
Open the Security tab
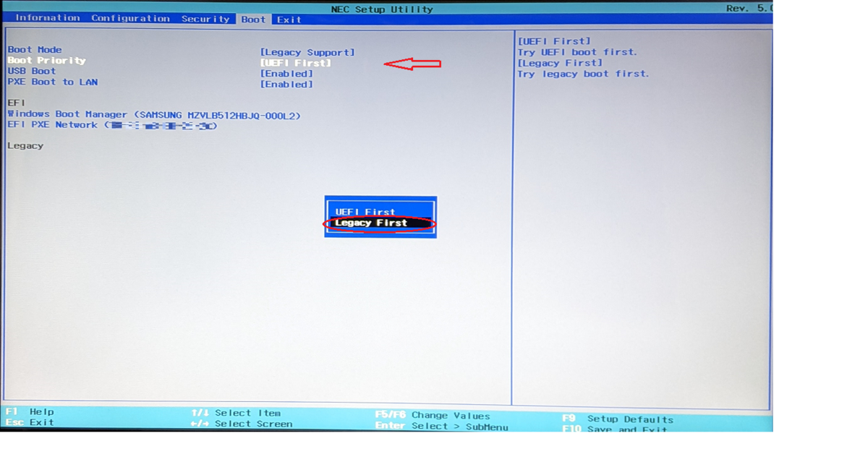205,19
